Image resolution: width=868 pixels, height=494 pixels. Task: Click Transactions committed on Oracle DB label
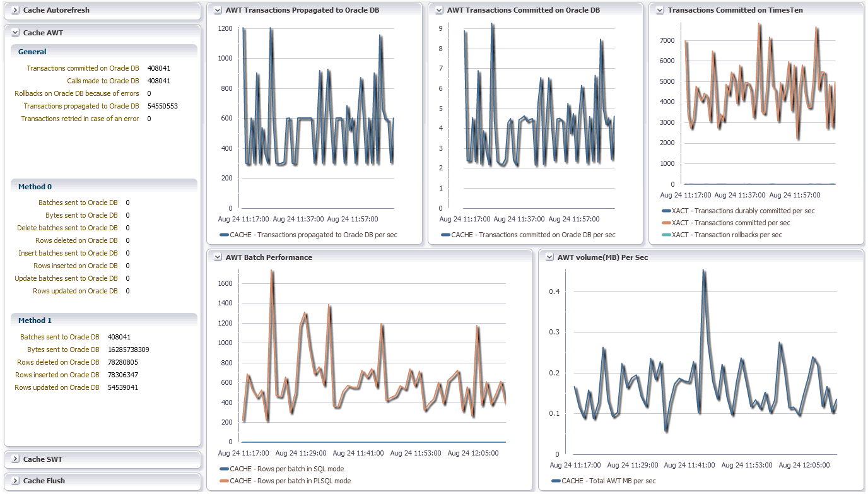(83, 68)
